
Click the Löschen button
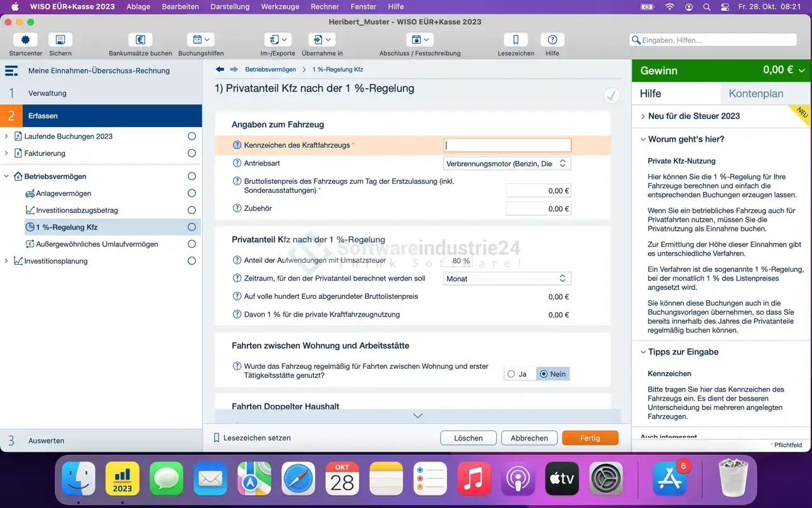point(468,438)
